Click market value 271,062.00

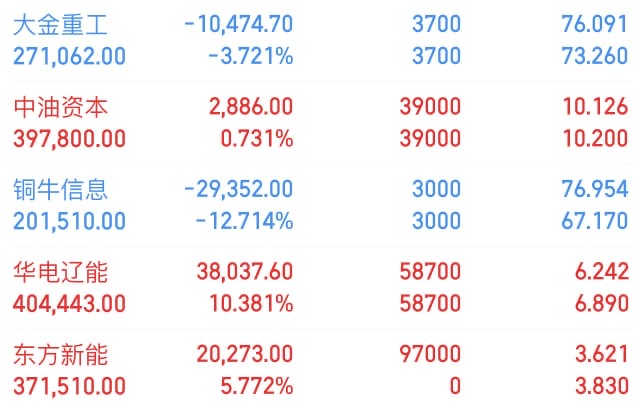tap(70, 56)
